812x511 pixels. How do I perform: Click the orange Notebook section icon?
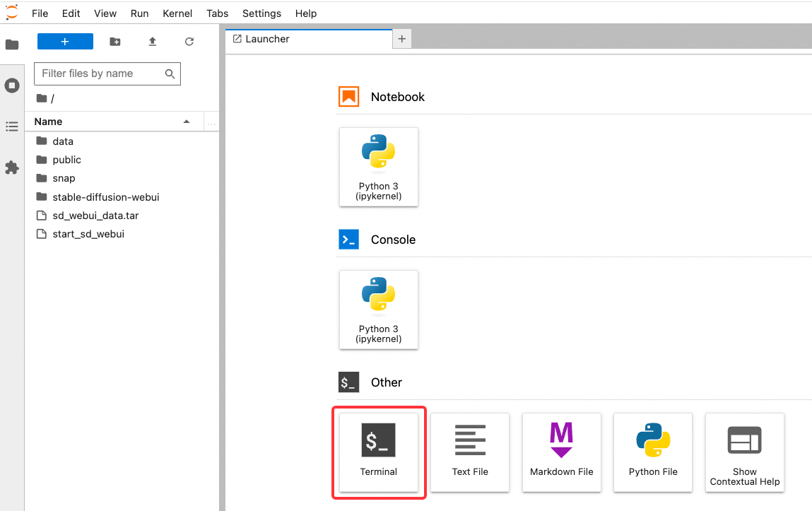pyautogui.click(x=349, y=97)
